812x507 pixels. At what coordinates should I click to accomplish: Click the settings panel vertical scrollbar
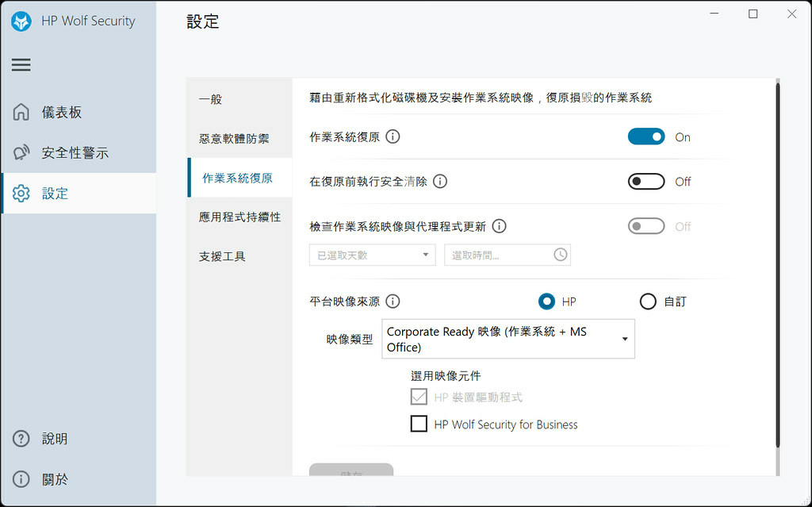777,264
